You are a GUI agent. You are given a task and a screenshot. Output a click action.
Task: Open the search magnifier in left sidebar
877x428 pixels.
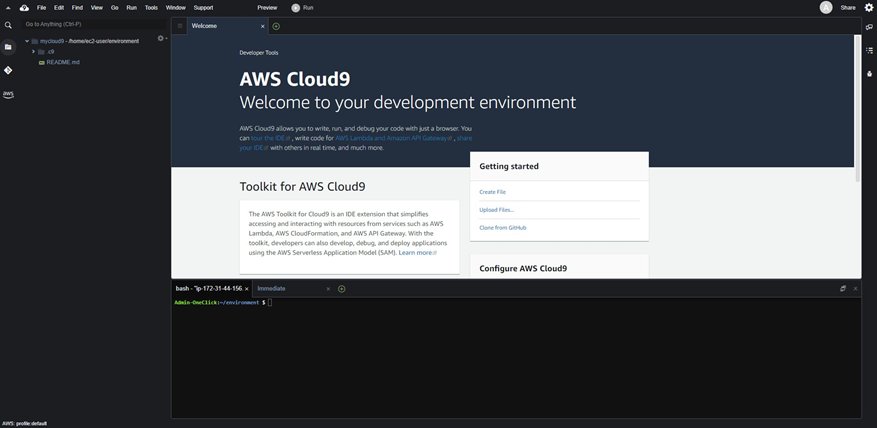pos(8,25)
